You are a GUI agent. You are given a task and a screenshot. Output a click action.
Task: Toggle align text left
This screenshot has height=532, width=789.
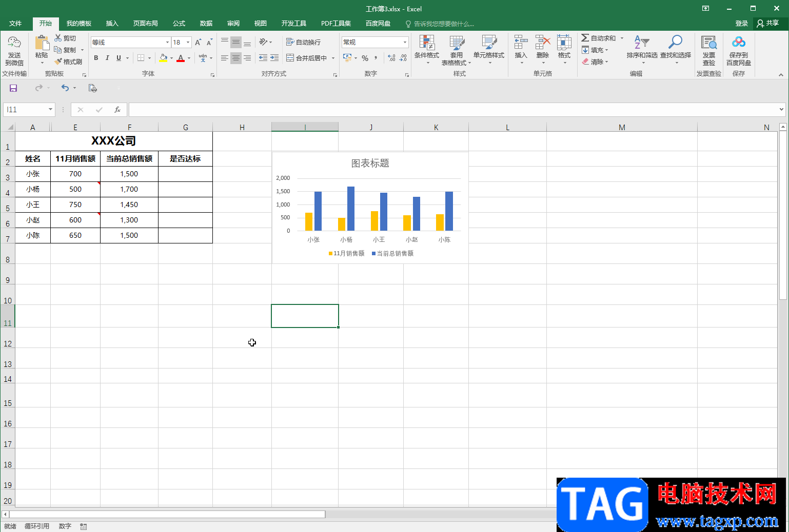click(225, 58)
